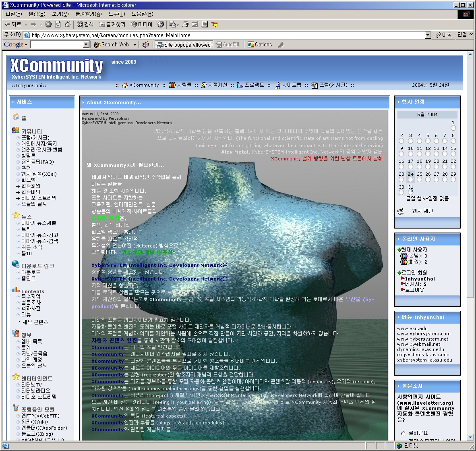Open the History icon in toolbar
Screen dimensions: 476x451
[x=161, y=25]
